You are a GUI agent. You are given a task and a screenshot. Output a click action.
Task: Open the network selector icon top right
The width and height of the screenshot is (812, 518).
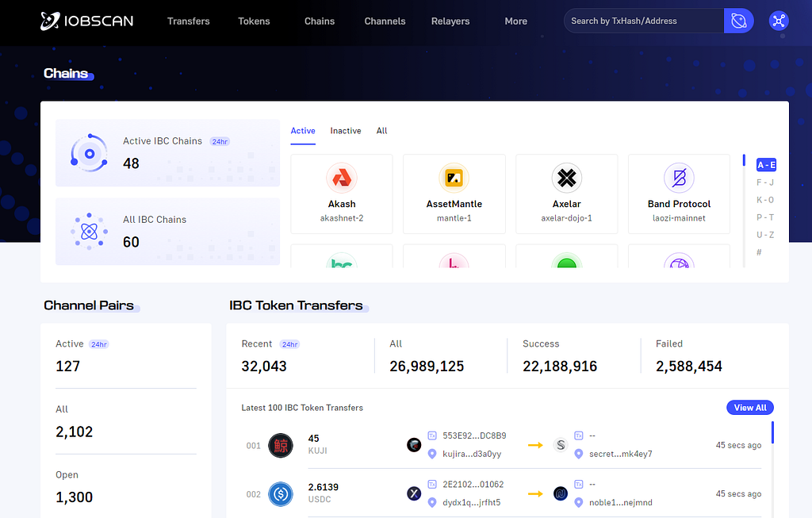coord(779,21)
